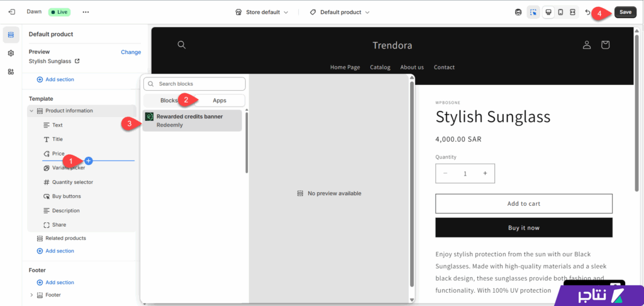Open the storefront account icon
The image size is (644, 306).
(587, 45)
